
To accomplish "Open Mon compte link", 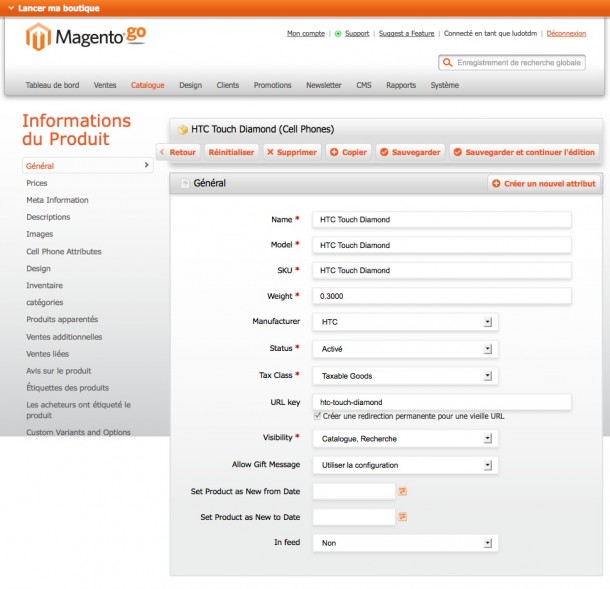I will click(x=306, y=33).
